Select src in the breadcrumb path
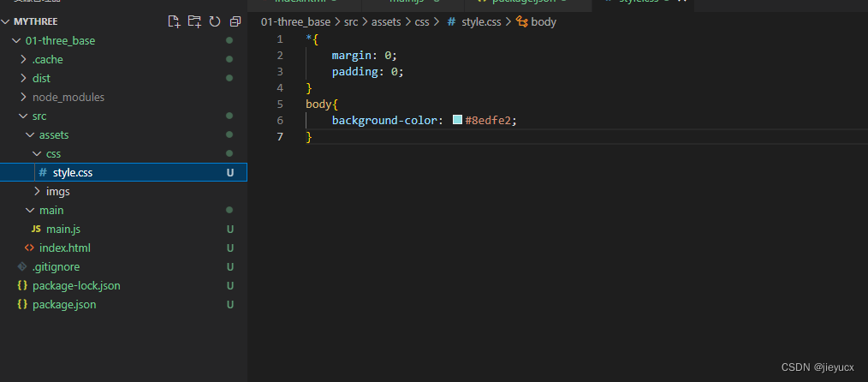 (351, 22)
